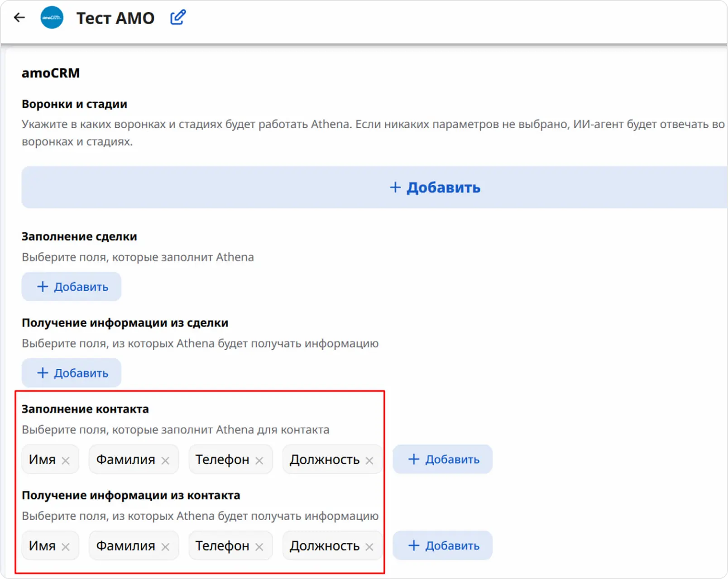
Task: Delete Имя tag in Получение информации из контакта
Action: tap(66, 547)
